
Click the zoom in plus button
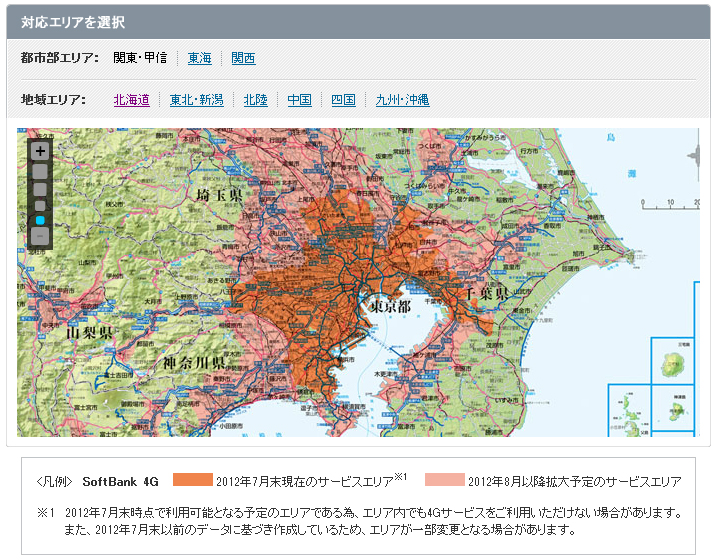[x=40, y=151]
